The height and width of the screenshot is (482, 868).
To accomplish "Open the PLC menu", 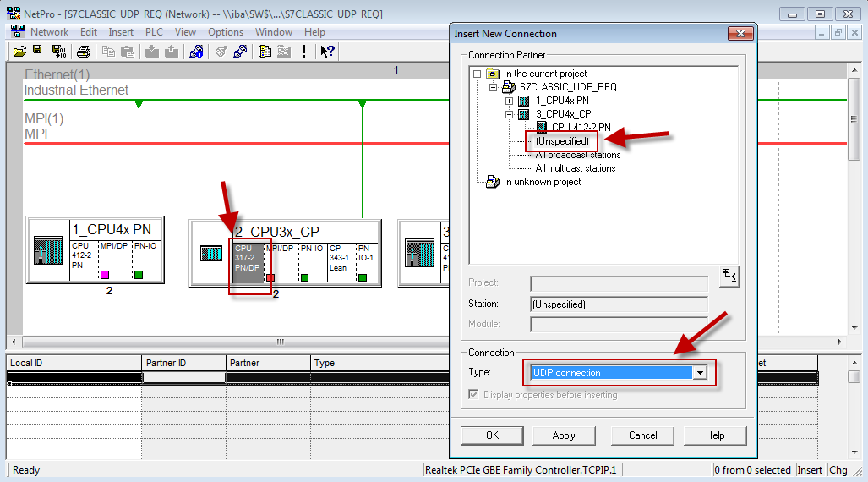I will (154, 32).
